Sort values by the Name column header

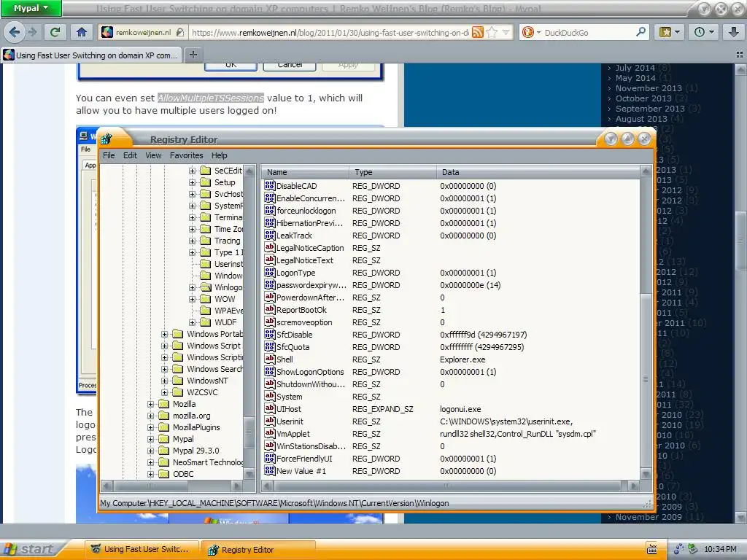pyautogui.click(x=305, y=172)
